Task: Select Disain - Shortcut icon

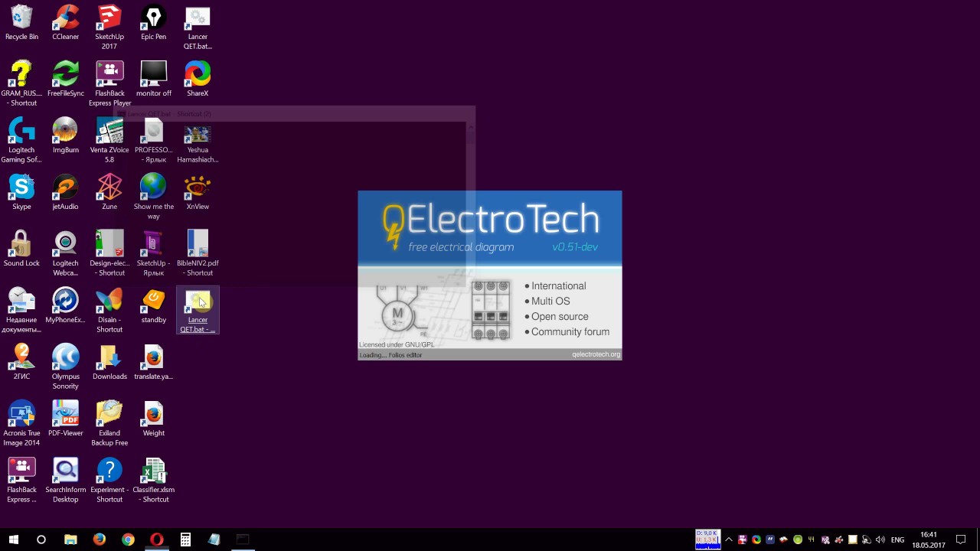Action: click(109, 310)
